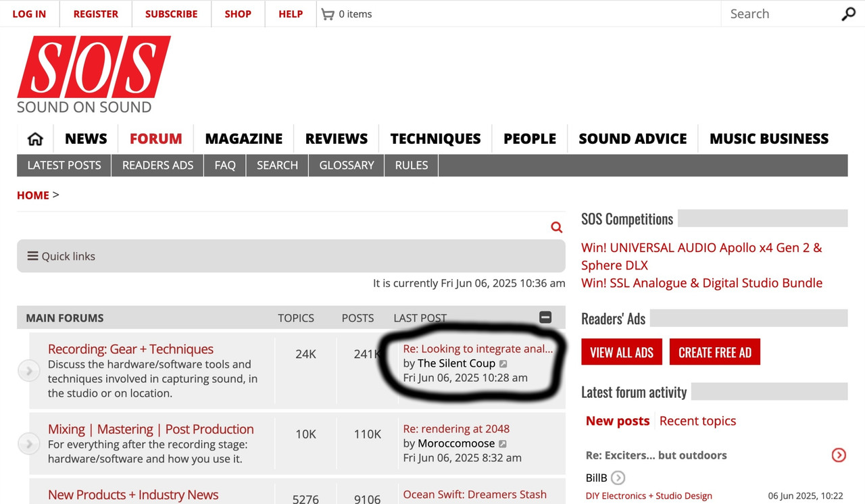
Task: Open the LOG IN link
Action: (29, 14)
